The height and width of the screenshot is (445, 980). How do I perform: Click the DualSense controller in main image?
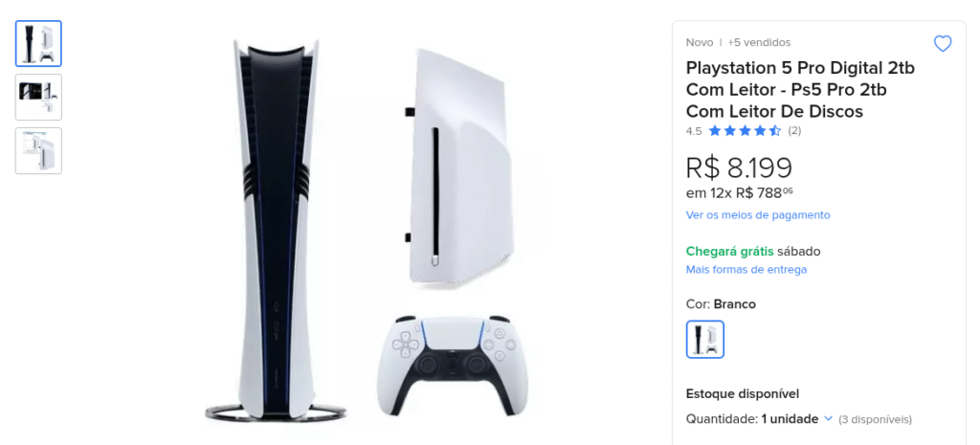(x=453, y=365)
